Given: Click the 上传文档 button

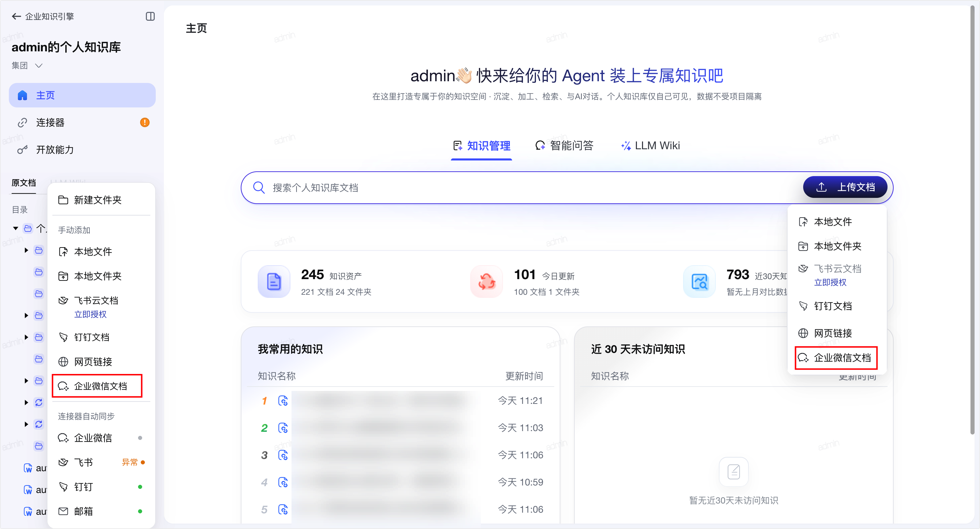Looking at the screenshot, I should [x=845, y=187].
